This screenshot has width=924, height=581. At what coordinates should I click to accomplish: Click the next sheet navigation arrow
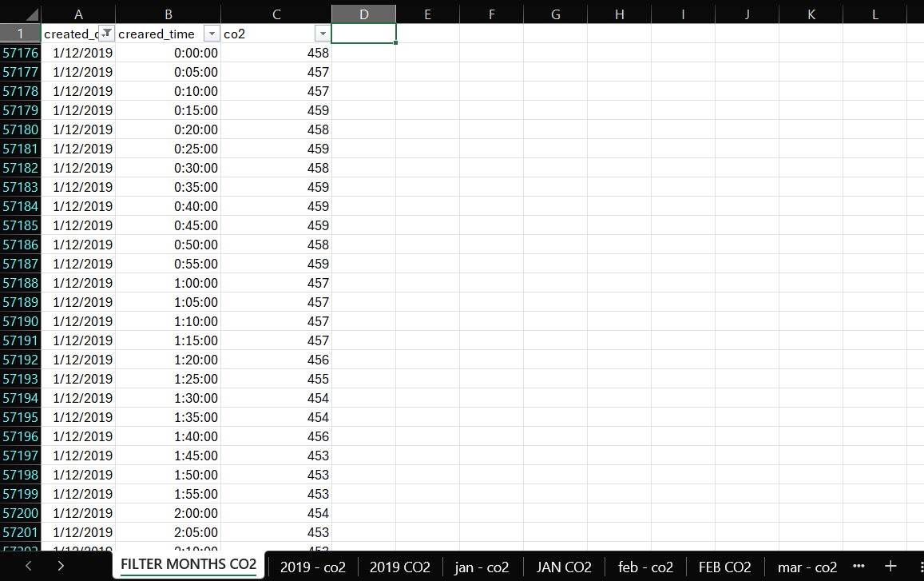click(60, 566)
